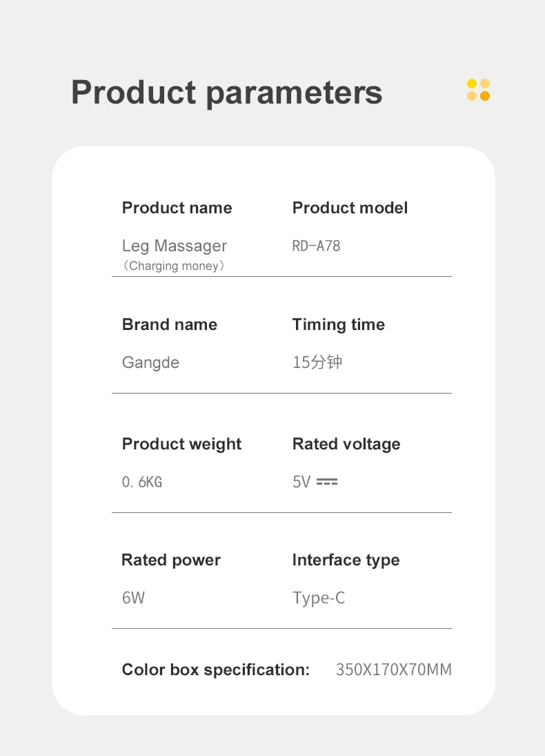Click the 350X170X70MM box dimensions

[393, 670]
